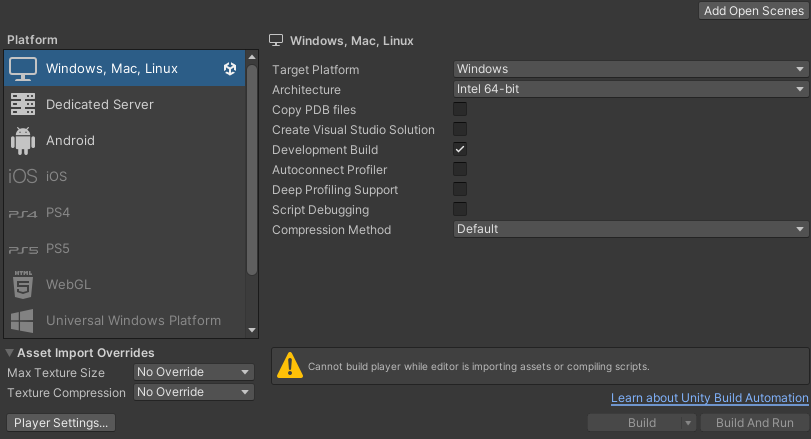Enable the Copy PDB files checkbox
Screen dimensions: 811x439
pyautogui.click(x=460, y=109)
